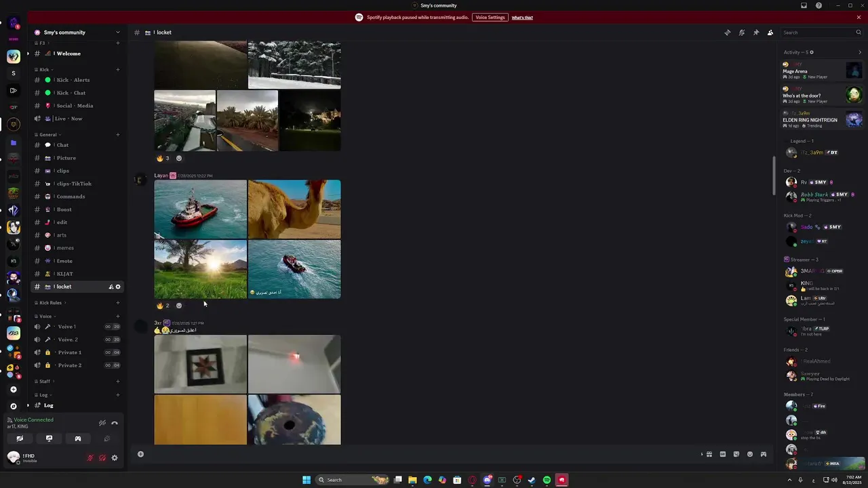This screenshot has height=488, width=868.
Task: Open locket channel settings gear
Action: point(118,287)
